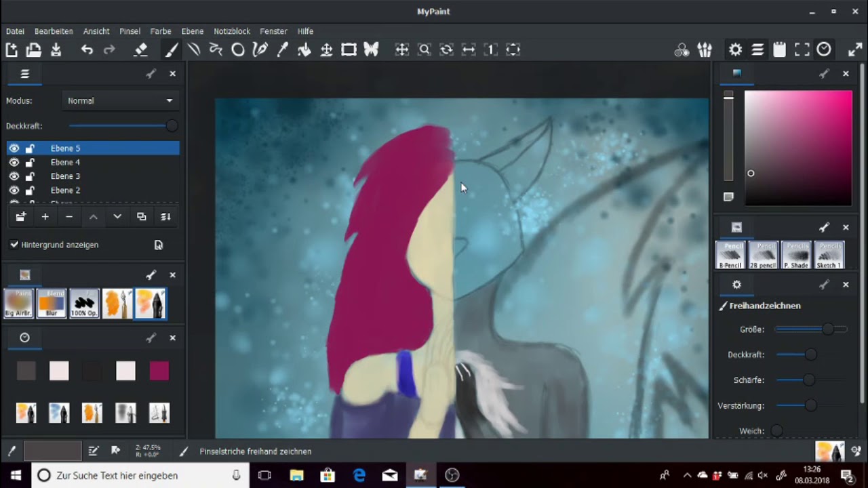Viewport: 868px width, 488px height.
Task: Fit the image in view
Action: 513,49
